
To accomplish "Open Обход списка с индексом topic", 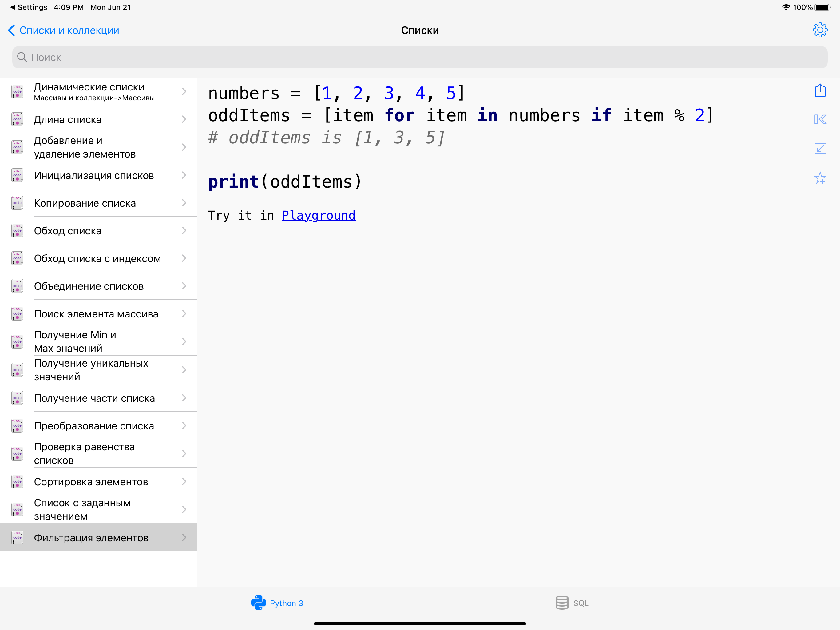I will 98,258.
